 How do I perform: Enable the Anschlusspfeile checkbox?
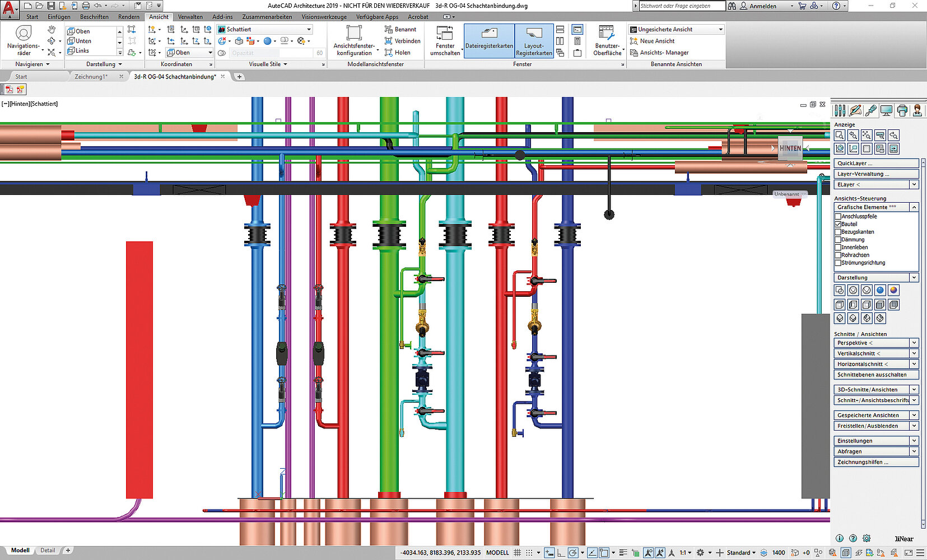[839, 216]
